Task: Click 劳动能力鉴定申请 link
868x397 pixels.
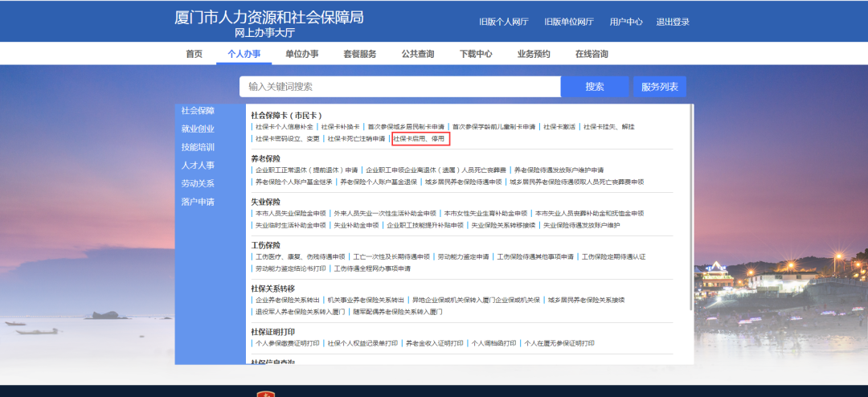Action: point(463,256)
